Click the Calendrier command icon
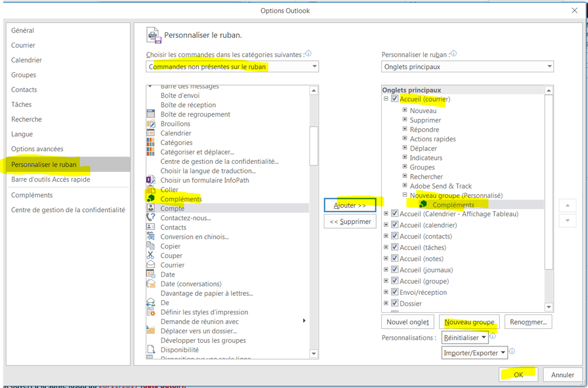This screenshot has width=588, height=388. [x=151, y=133]
